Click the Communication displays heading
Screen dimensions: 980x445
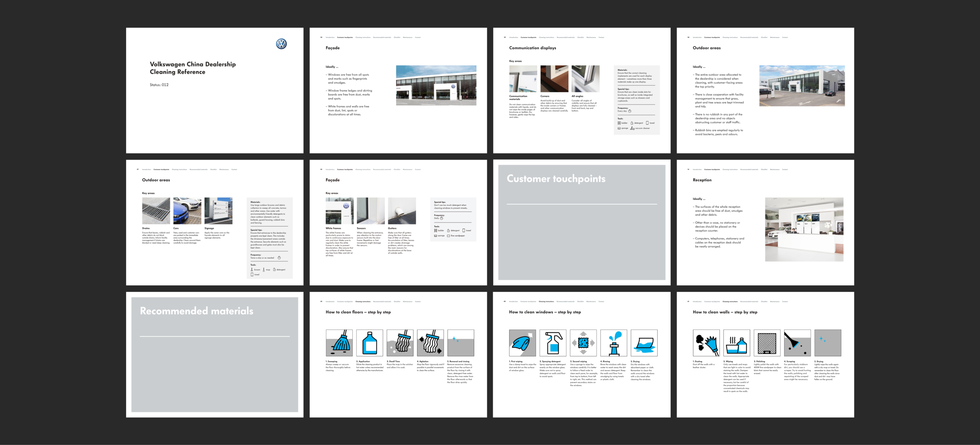click(x=533, y=48)
